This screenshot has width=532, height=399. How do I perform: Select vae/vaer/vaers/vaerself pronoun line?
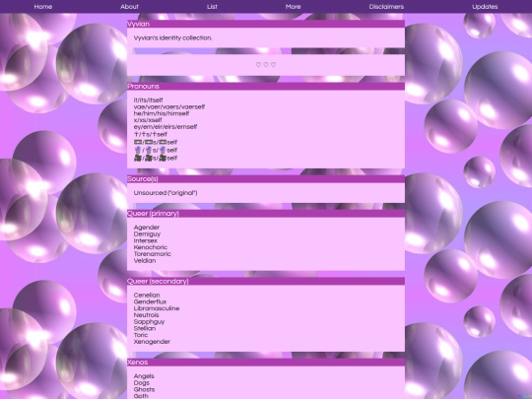[x=169, y=106]
